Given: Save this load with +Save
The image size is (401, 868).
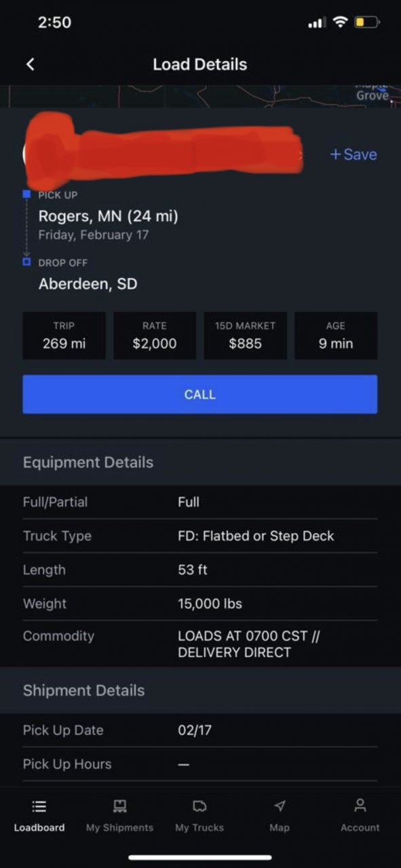Looking at the screenshot, I should point(353,155).
